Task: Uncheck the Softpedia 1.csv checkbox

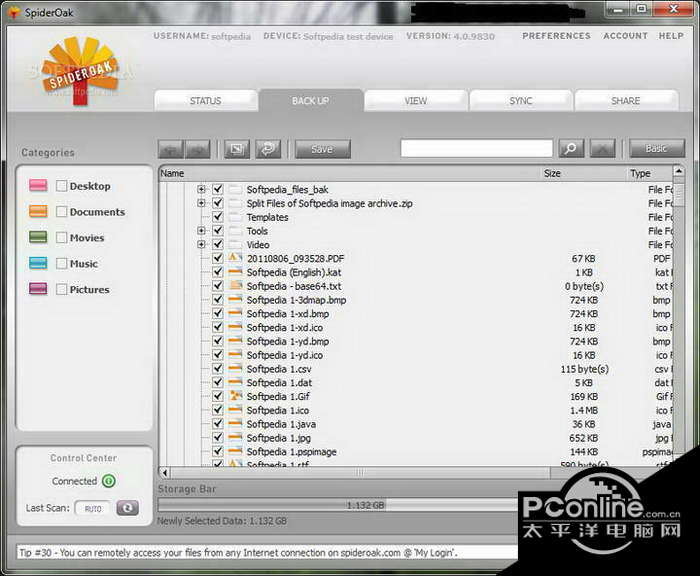Action: [217, 368]
